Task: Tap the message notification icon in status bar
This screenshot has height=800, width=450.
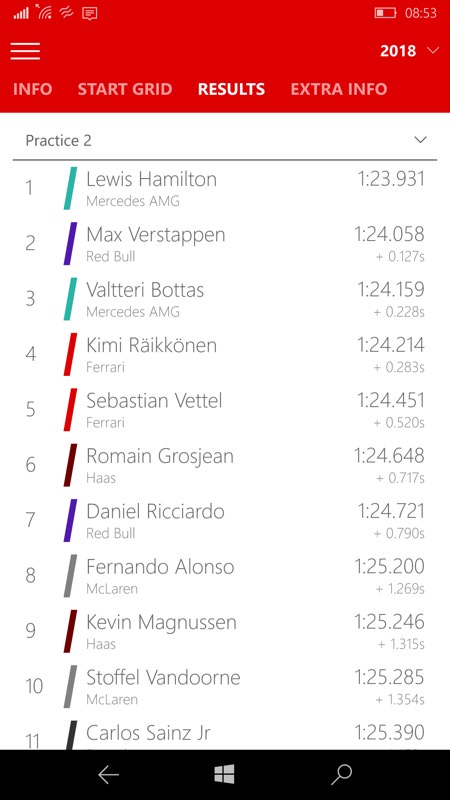Action: pyautogui.click(x=90, y=13)
